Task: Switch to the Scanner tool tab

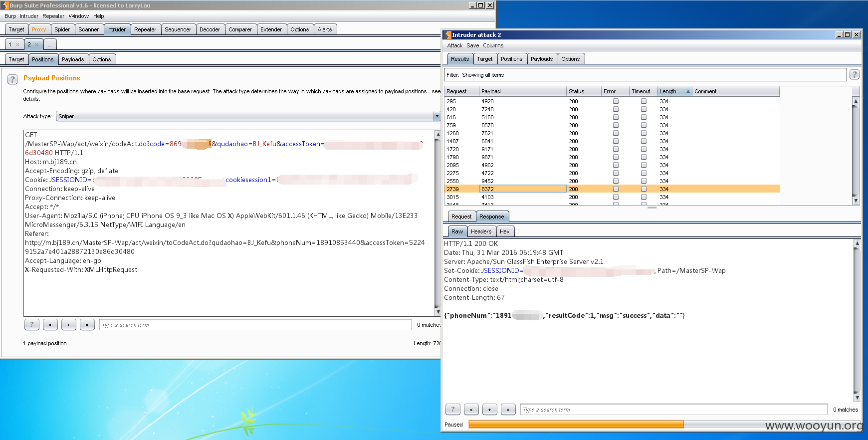Action: tap(88, 29)
